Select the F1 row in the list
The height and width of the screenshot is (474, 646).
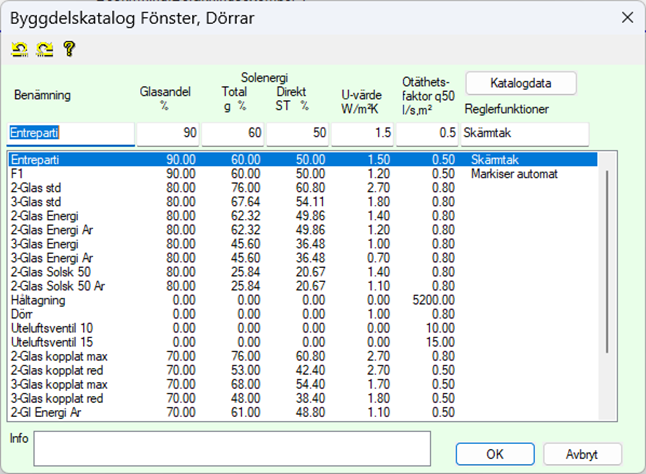17,174
